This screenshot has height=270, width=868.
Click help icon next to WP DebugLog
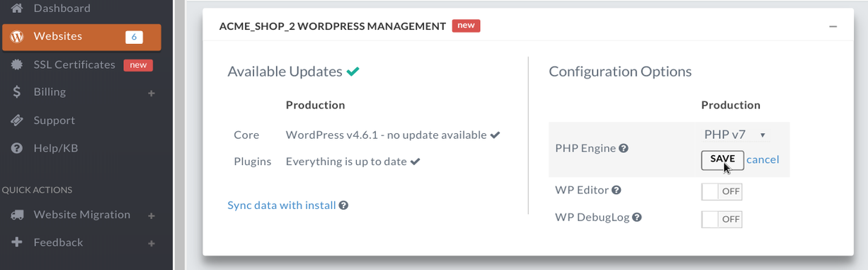pos(636,218)
